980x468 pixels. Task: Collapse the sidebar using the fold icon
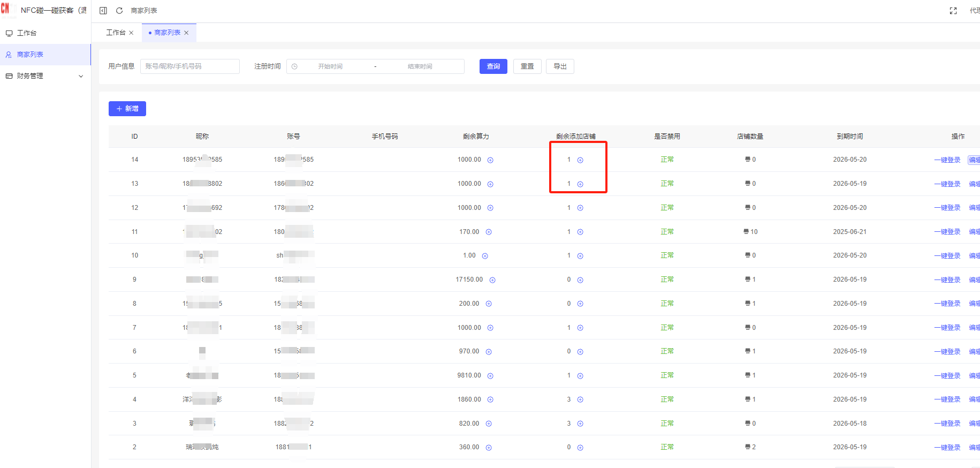click(103, 11)
